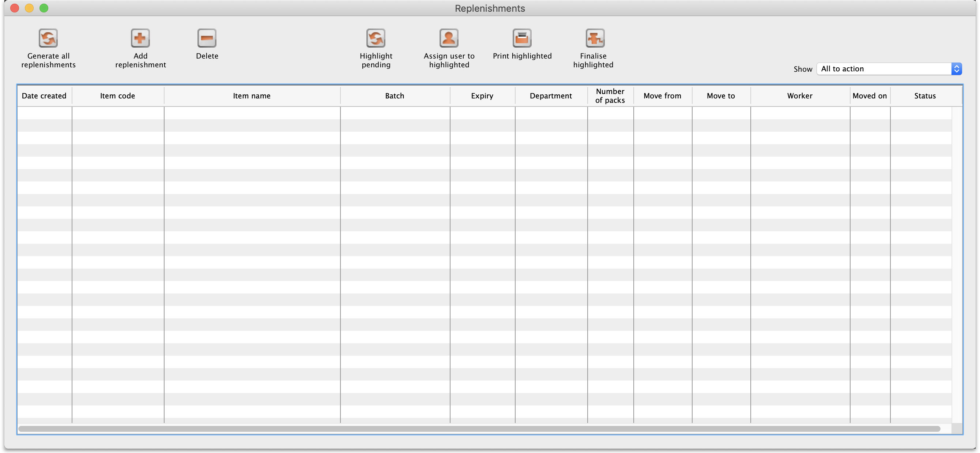Click Assign user to highlighted icon
Screen dimensions: 980x453
[449, 38]
